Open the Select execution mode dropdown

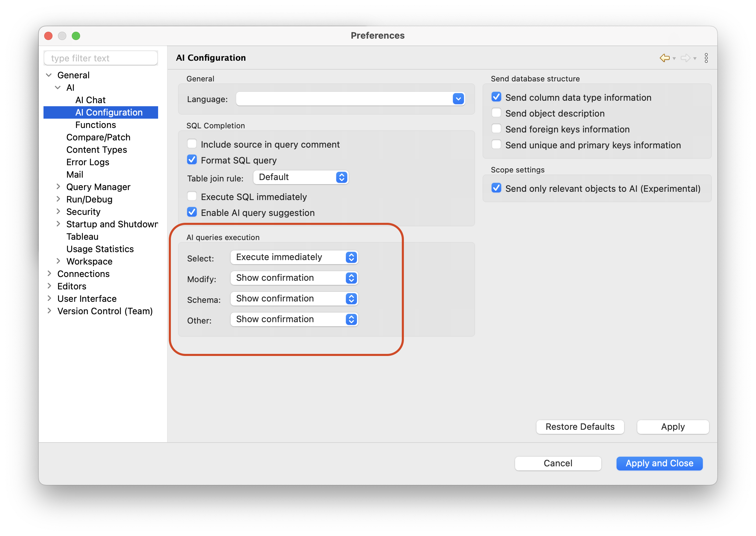tap(294, 257)
